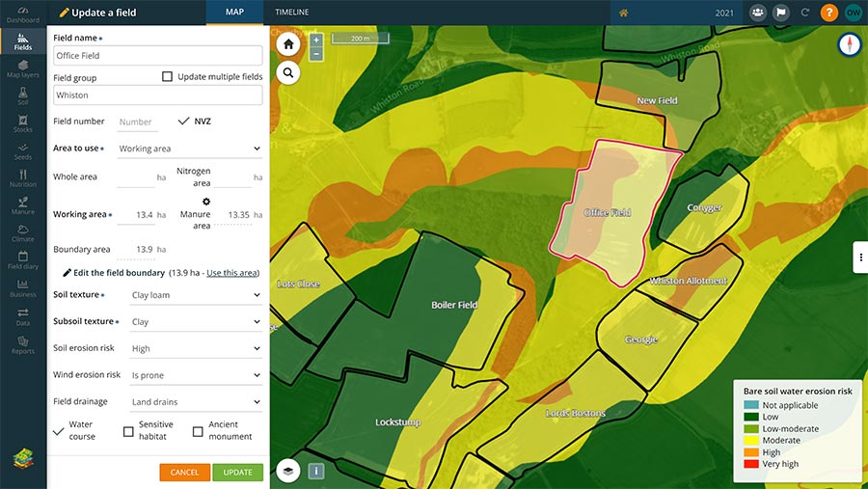The width and height of the screenshot is (868, 489).
Task: Expand the Area to use dropdown
Action: (x=189, y=149)
